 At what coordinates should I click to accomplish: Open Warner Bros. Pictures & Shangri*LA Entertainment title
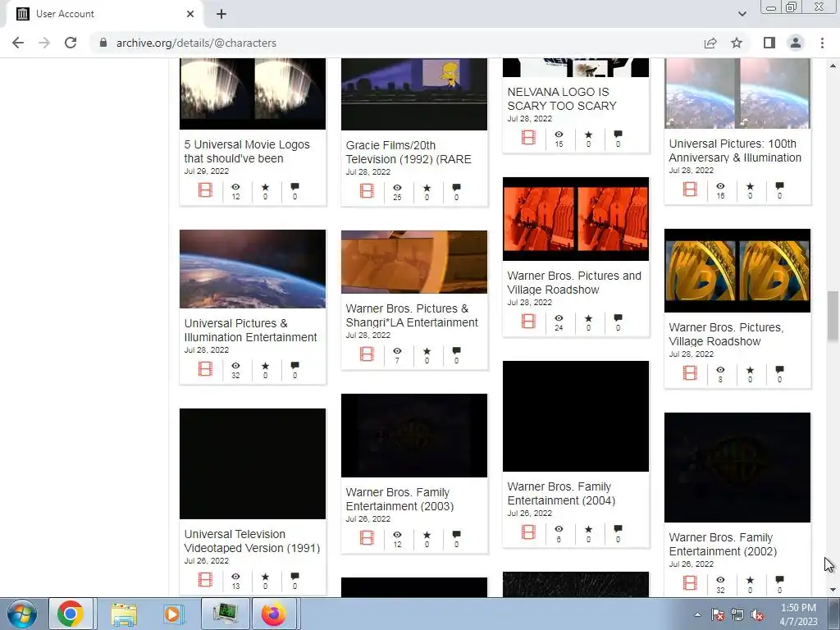412,316
